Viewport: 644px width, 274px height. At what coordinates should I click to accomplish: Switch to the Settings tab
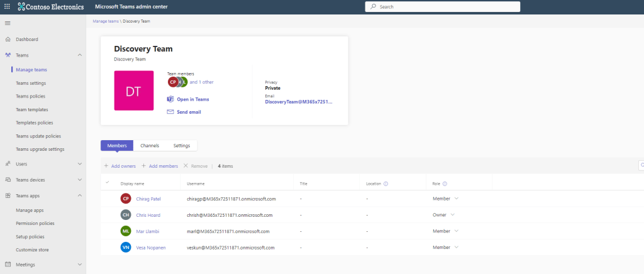(182, 146)
